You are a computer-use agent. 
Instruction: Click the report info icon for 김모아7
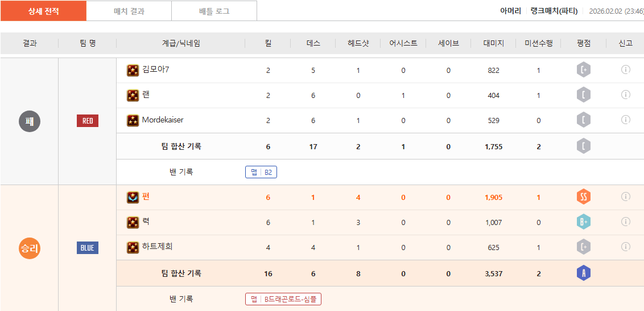pyautogui.click(x=625, y=69)
